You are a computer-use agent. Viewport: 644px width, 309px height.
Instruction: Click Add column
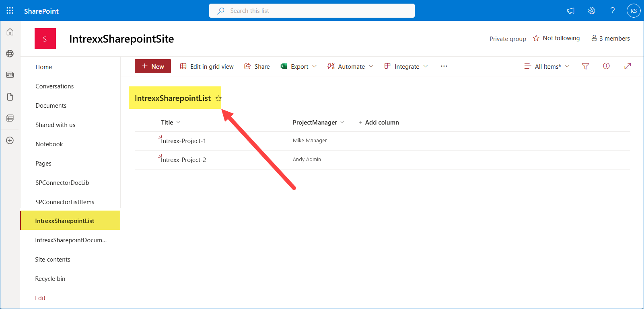(x=379, y=123)
